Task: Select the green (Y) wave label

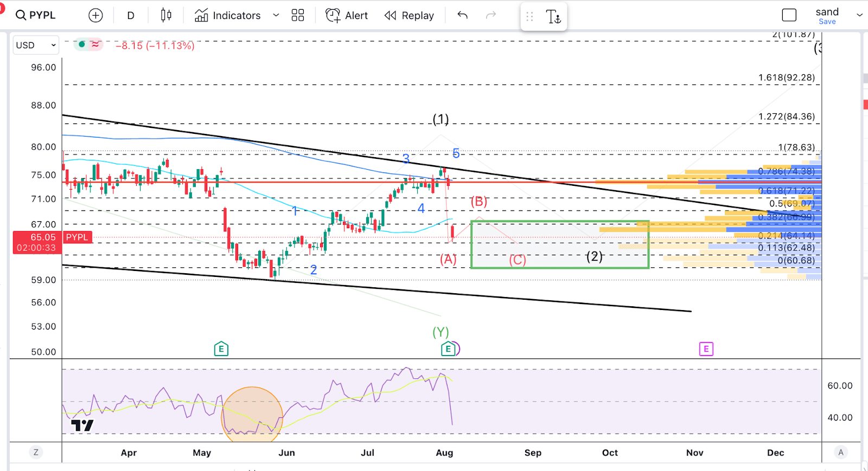Action: (441, 332)
